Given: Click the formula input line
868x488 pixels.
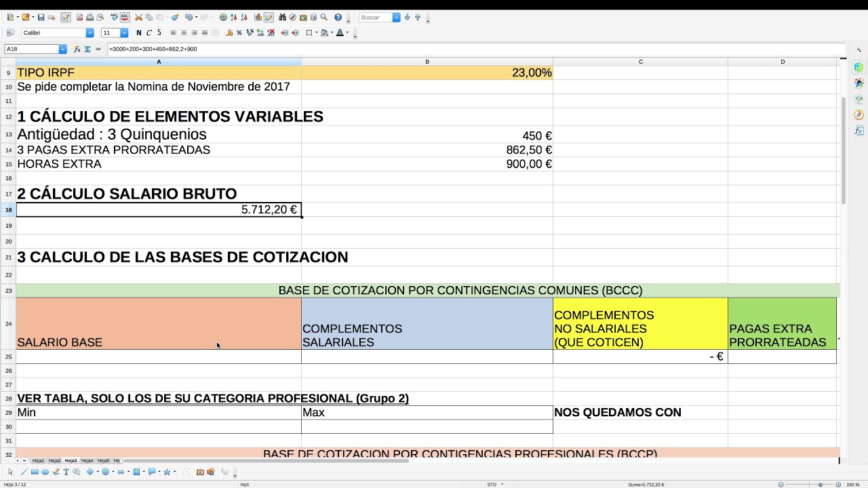Looking at the screenshot, I should [475, 49].
